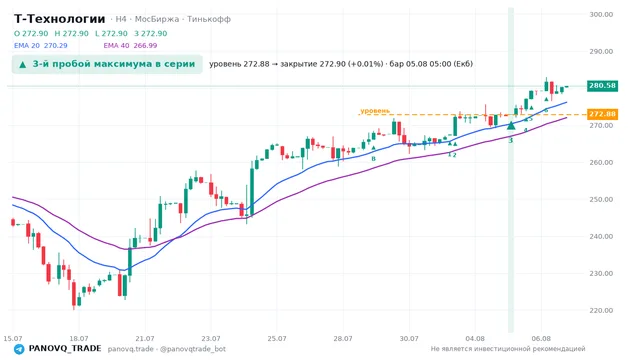The width and height of the screenshot is (640, 360).
Task: Click the Telegram logo icon in footer
Action: (19, 349)
